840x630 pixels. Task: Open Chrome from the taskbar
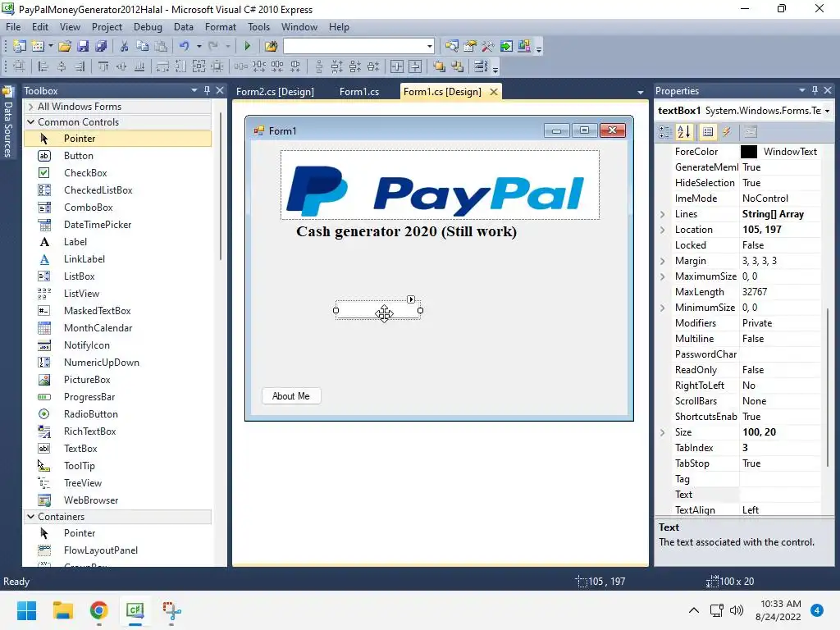[99, 610]
